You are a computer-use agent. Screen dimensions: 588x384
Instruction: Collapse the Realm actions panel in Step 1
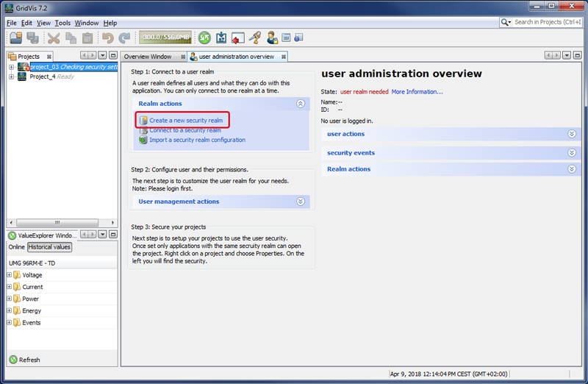click(x=301, y=104)
